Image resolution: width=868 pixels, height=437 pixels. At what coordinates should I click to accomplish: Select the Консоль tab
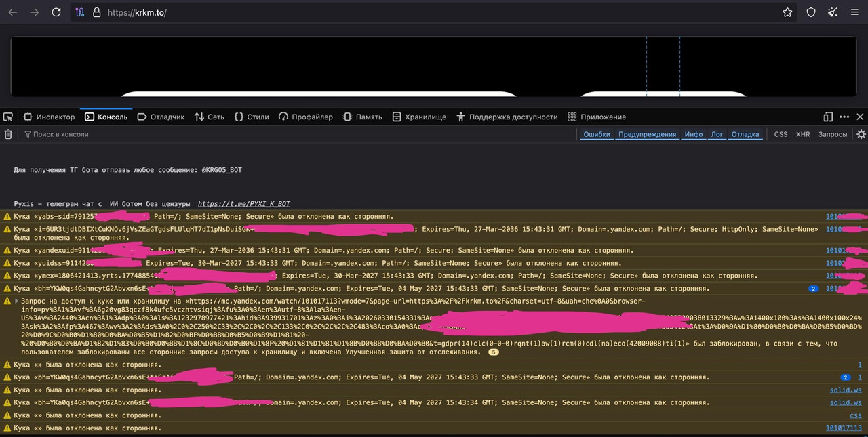(x=106, y=117)
